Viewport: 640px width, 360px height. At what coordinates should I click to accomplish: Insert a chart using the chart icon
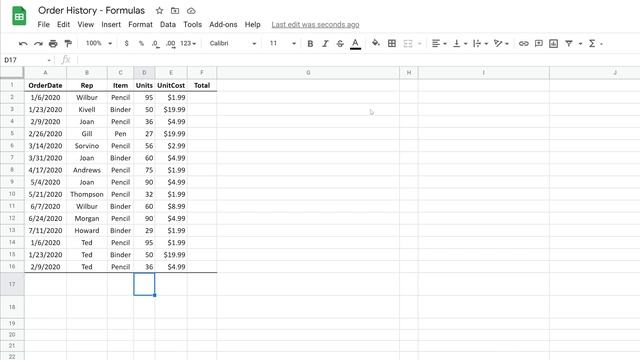[x=553, y=43]
